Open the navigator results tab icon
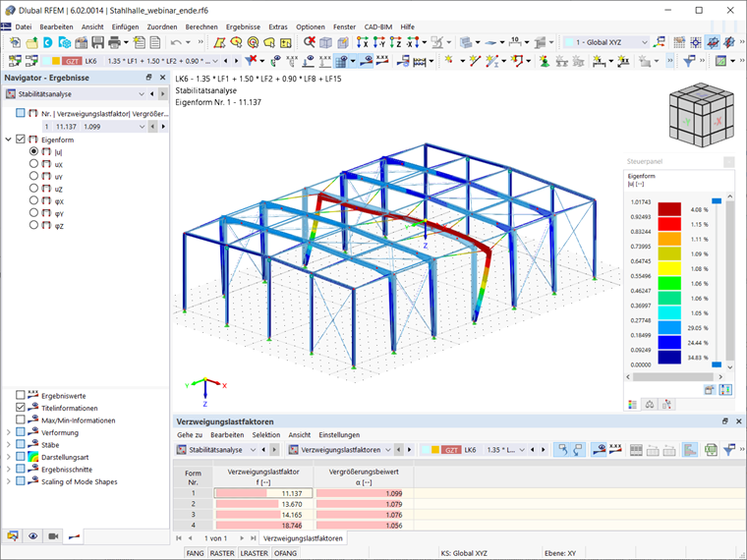This screenshot has height=560, width=747. click(74, 536)
